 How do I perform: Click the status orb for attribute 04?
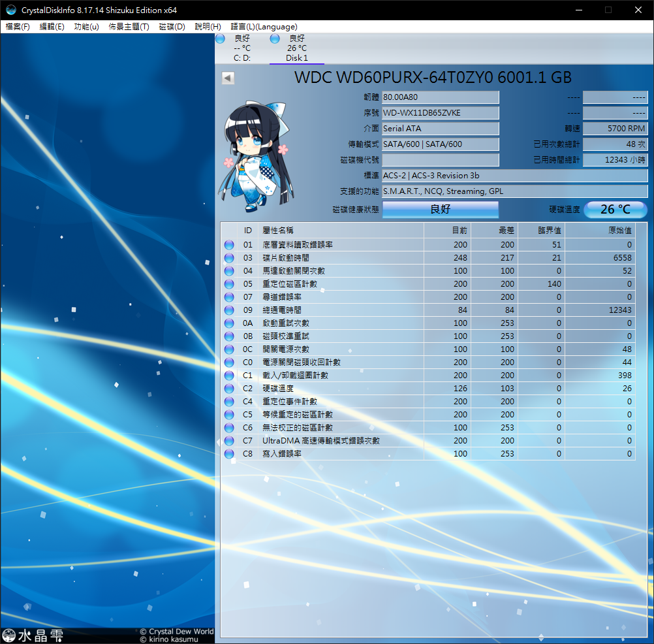tap(229, 271)
